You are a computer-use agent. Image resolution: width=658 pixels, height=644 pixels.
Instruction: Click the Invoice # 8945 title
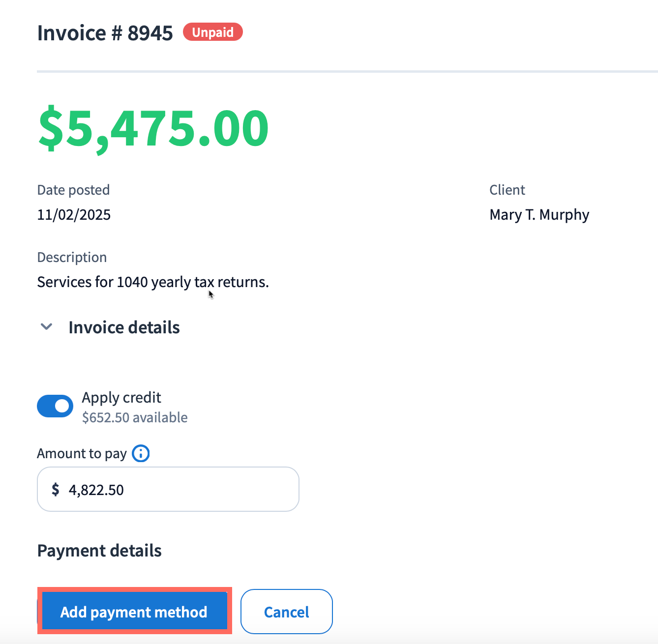[105, 33]
